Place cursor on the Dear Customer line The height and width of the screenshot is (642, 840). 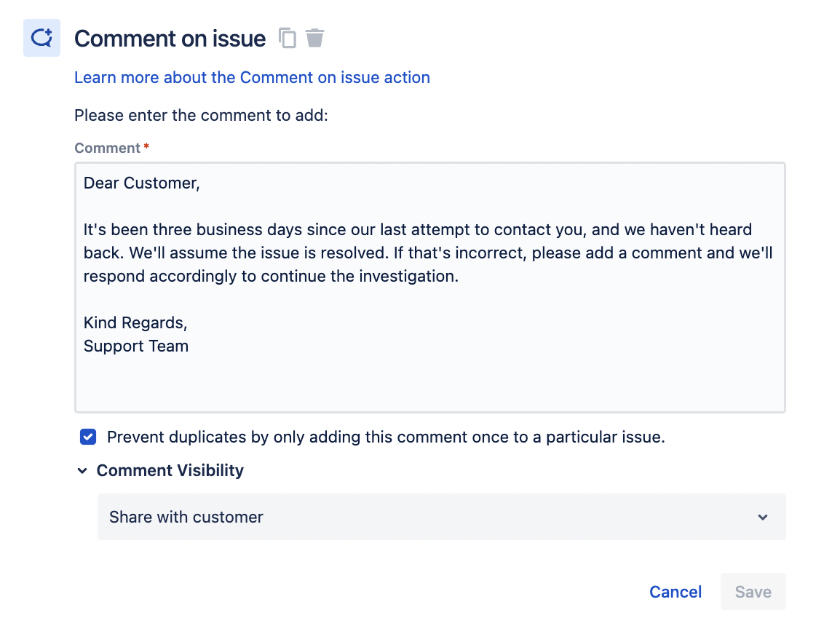142,183
